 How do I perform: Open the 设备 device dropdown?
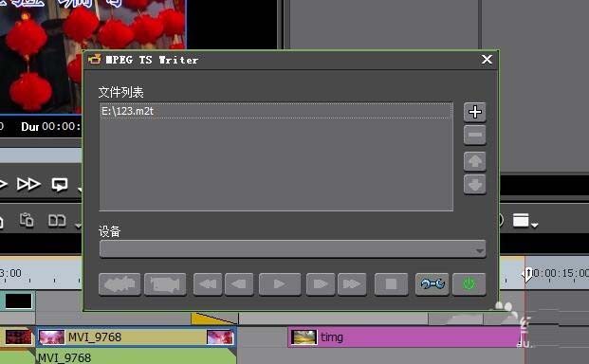click(293, 249)
